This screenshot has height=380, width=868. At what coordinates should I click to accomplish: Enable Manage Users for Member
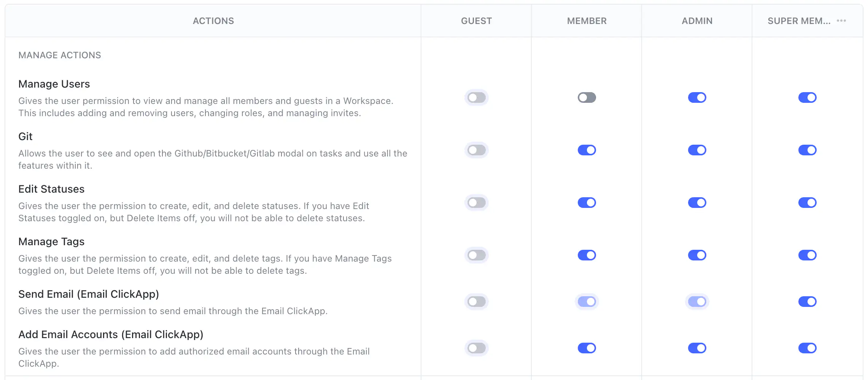point(587,97)
